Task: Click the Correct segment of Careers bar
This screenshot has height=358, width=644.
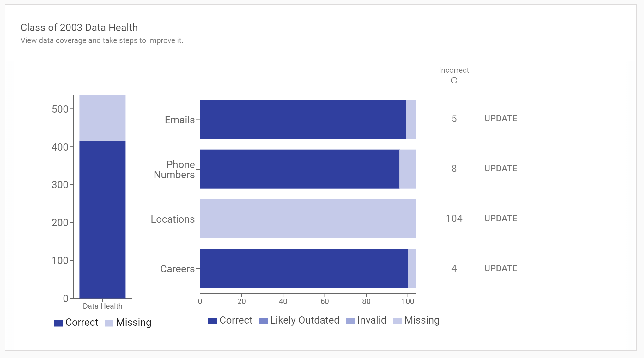Action: [304, 268]
